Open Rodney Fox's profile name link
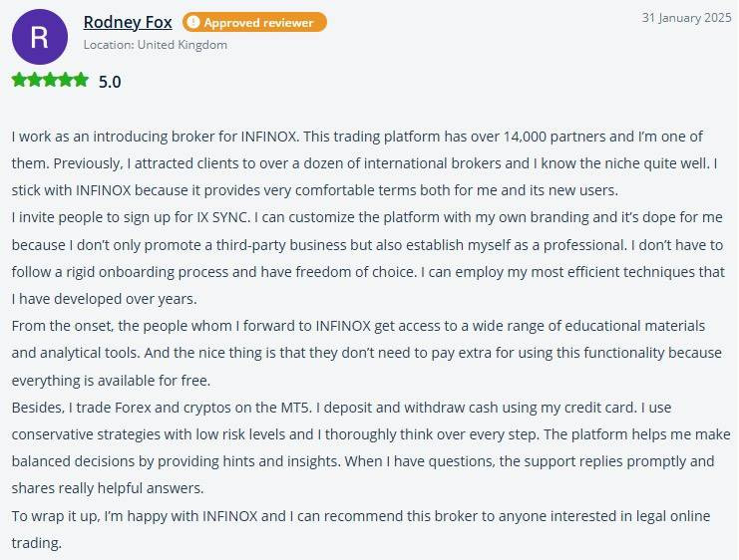Viewport: 739px width, 560px height. [128, 22]
